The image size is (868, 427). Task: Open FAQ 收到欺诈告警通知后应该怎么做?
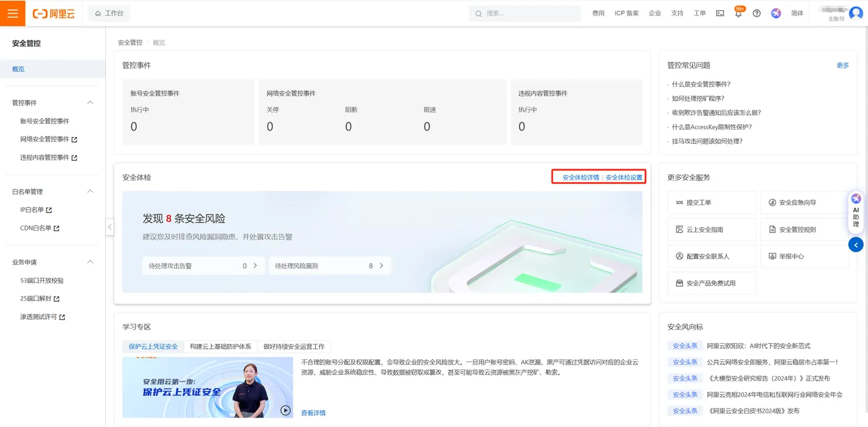coord(716,113)
